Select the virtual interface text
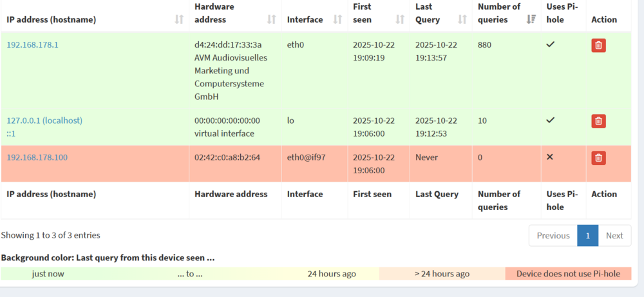Image resolution: width=644 pixels, height=297 pixels. click(224, 133)
